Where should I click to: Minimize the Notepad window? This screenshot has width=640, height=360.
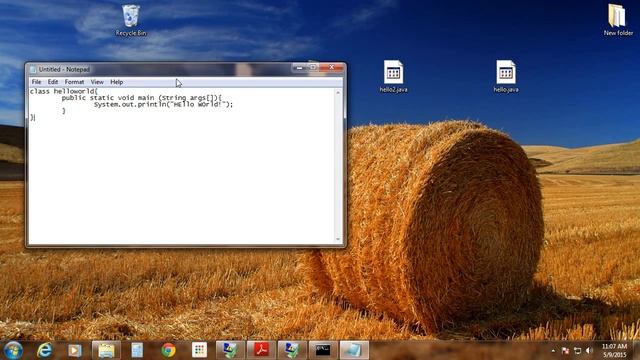pyautogui.click(x=299, y=67)
